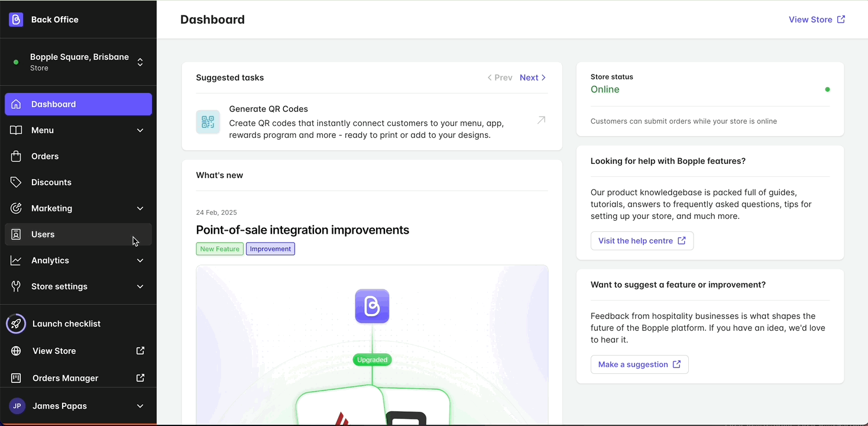Click the Menu book icon in sidebar
Viewport: 868px width, 426px height.
click(x=17, y=130)
